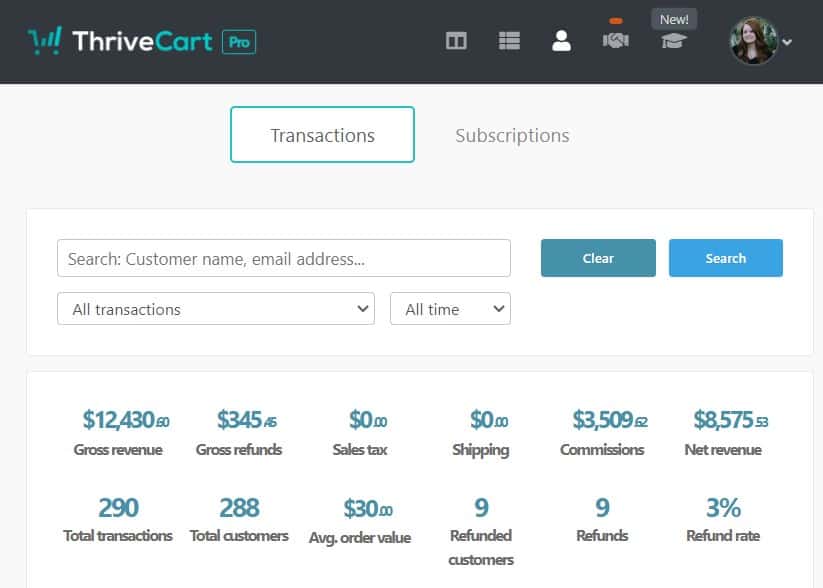The image size is (823, 588).
Task: Click the Search button
Action: tap(726, 258)
